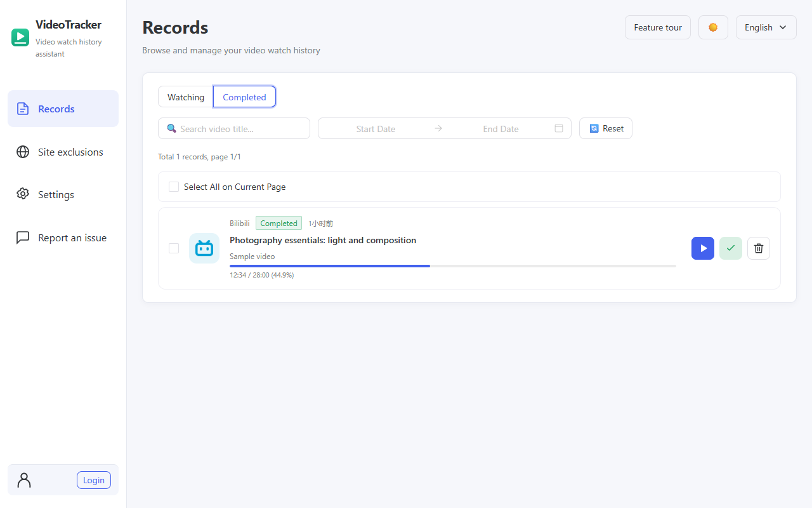Click the magnifier search icon
This screenshot has width=812, height=508.
pyautogui.click(x=171, y=128)
